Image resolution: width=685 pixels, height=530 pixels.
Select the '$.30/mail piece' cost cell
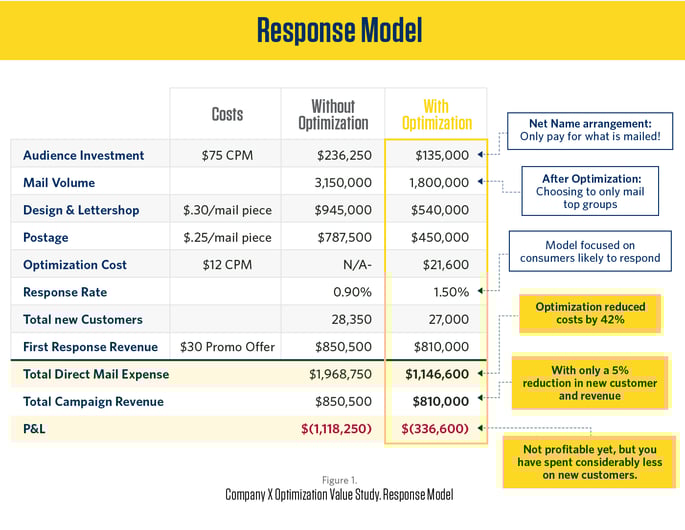coord(227,210)
